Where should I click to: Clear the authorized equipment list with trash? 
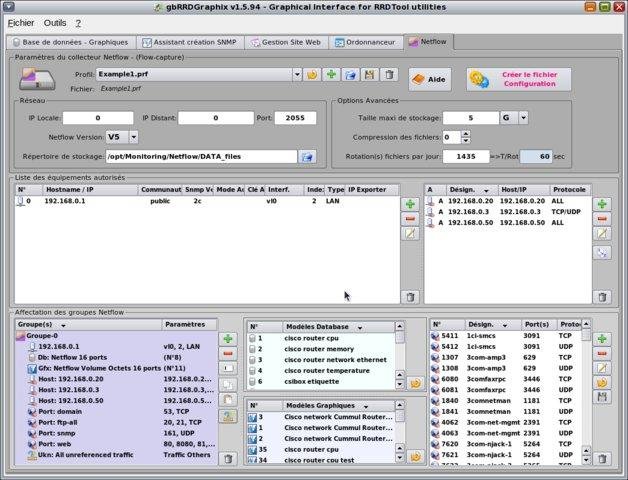click(410, 297)
